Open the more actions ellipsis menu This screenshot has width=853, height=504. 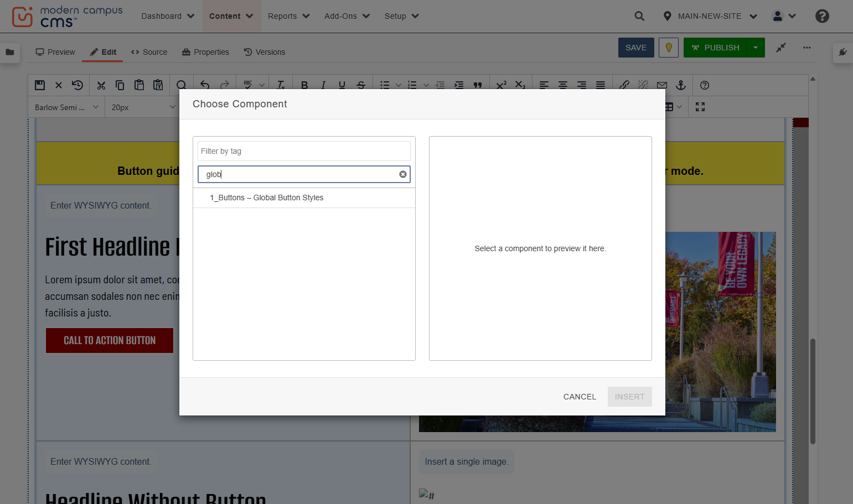coord(807,48)
